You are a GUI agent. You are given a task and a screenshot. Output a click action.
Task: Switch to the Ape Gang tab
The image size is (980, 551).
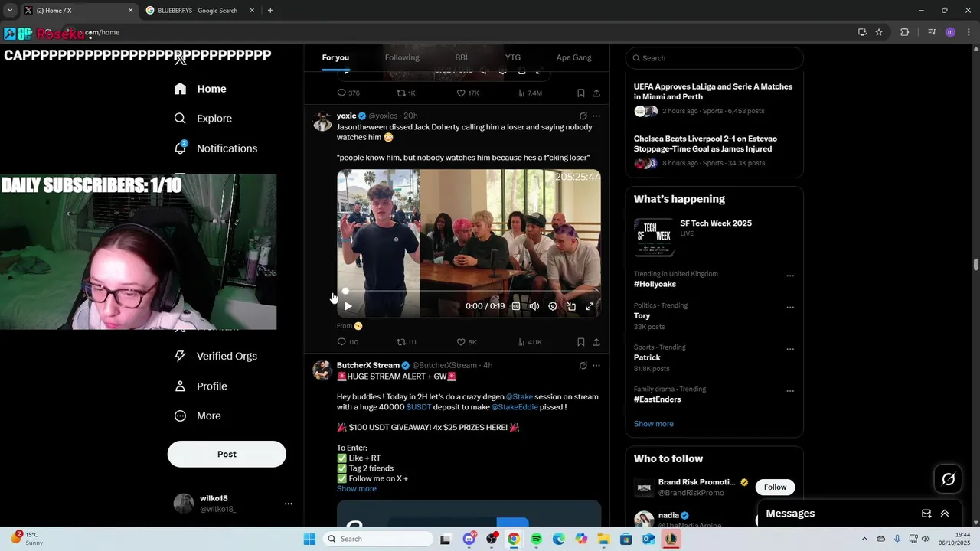coord(573,57)
